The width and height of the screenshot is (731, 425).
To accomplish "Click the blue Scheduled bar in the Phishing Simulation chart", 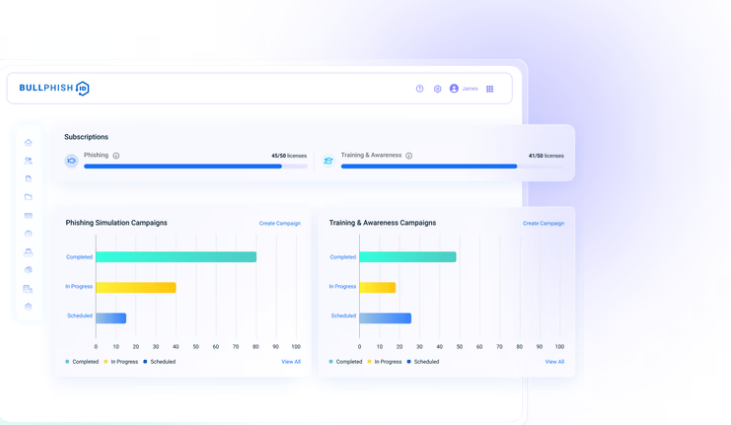I will [111, 318].
